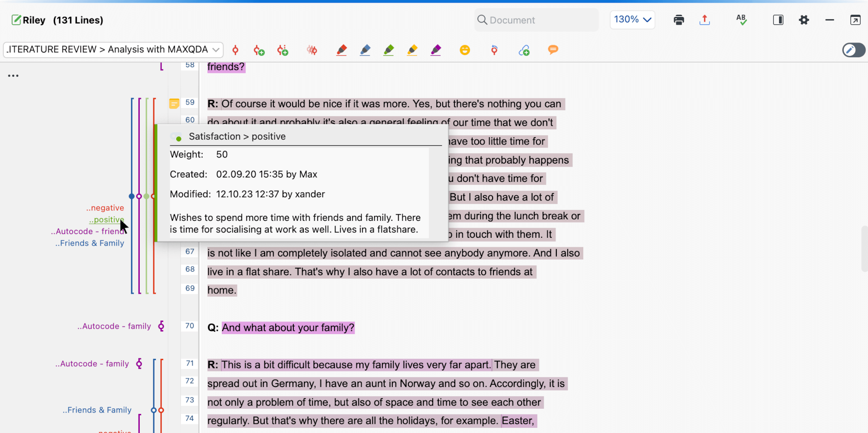868x433 pixels.
Task: Open the three-dots menu on the left margin
Action: (13, 75)
